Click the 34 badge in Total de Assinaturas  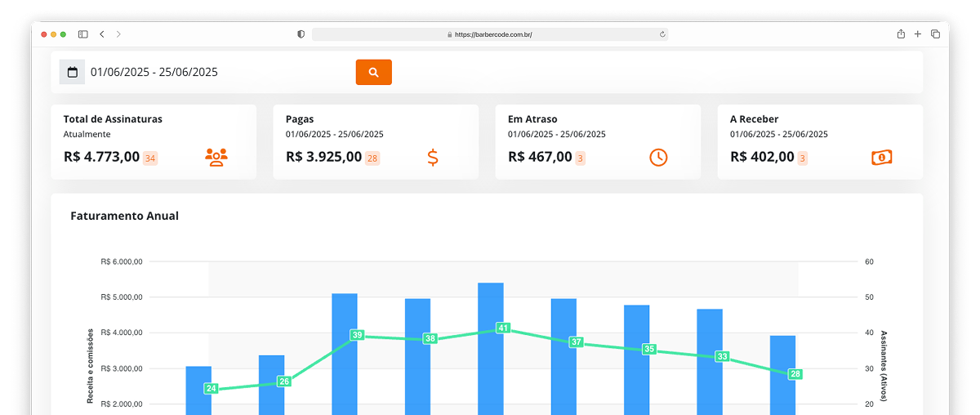coord(150,158)
